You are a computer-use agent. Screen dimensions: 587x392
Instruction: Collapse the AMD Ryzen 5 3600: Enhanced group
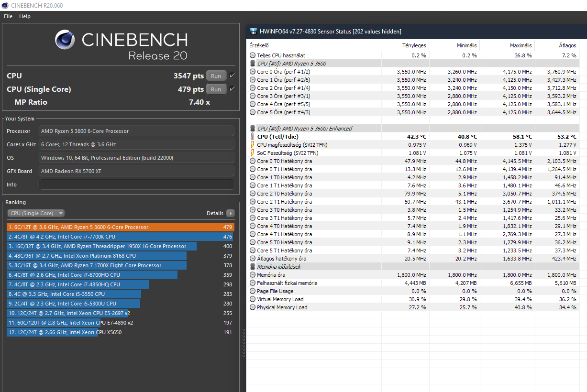pyautogui.click(x=253, y=129)
